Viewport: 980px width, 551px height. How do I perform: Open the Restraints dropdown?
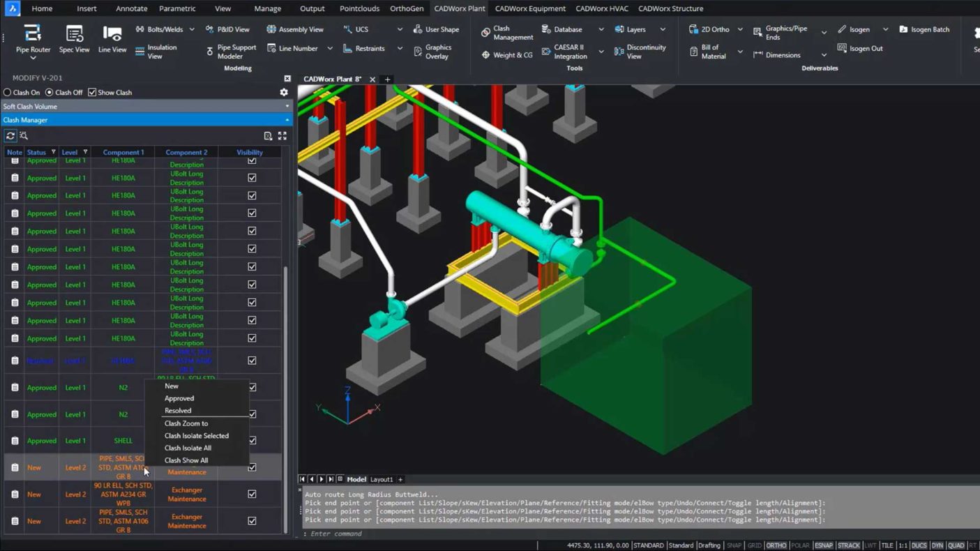click(400, 49)
